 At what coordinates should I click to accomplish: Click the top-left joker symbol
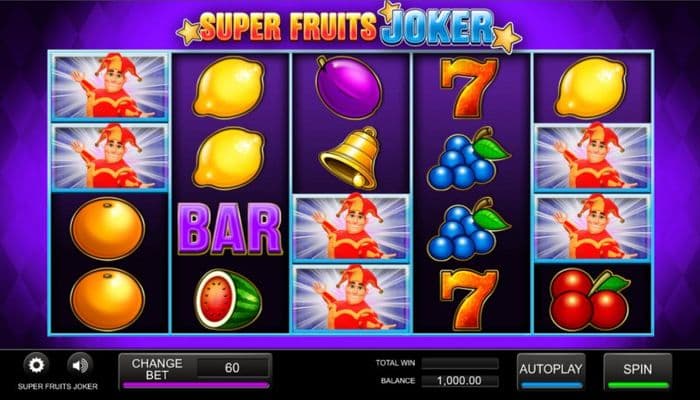coord(110,87)
